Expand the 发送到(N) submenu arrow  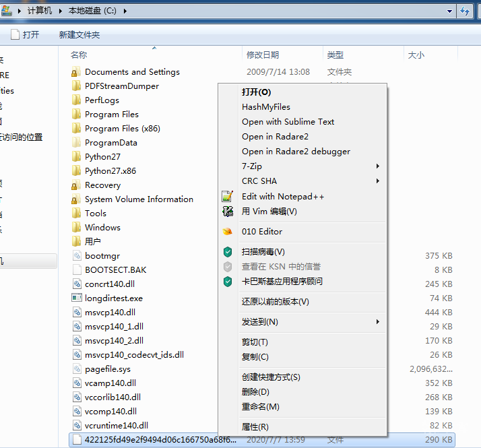point(378,321)
